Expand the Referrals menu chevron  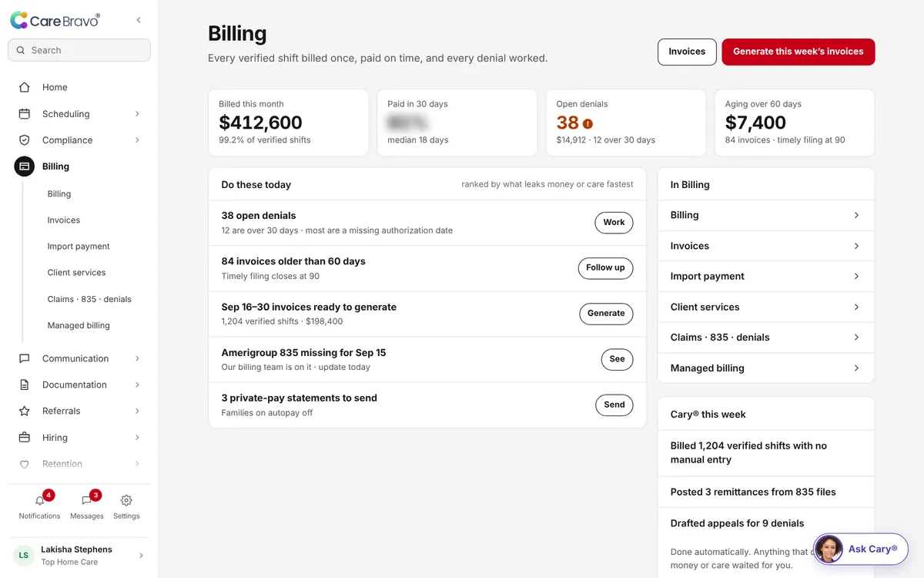coord(137,411)
